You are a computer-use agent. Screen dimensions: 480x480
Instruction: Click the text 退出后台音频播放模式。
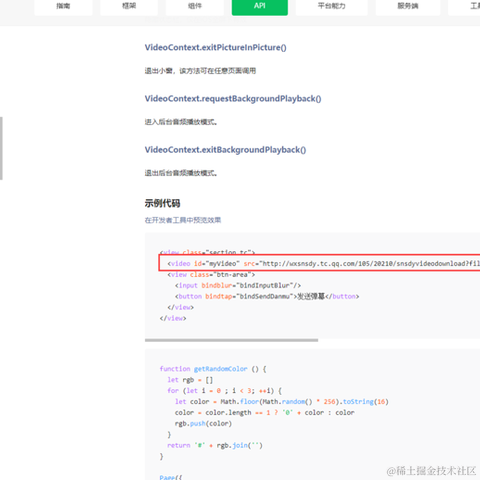click(x=181, y=173)
